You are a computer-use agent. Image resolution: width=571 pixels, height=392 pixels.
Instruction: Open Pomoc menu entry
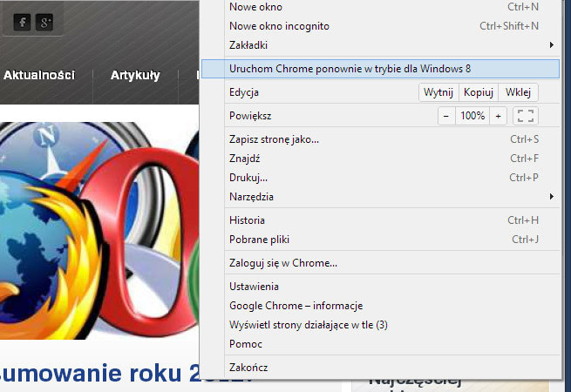click(x=381, y=344)
